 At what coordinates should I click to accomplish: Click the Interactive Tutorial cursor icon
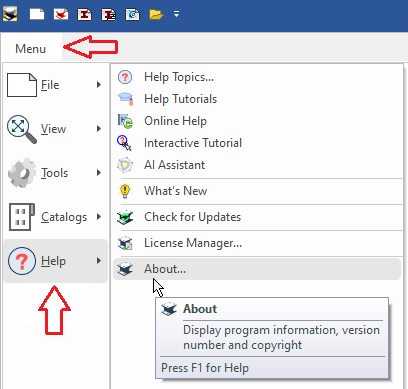coord(124,143)
